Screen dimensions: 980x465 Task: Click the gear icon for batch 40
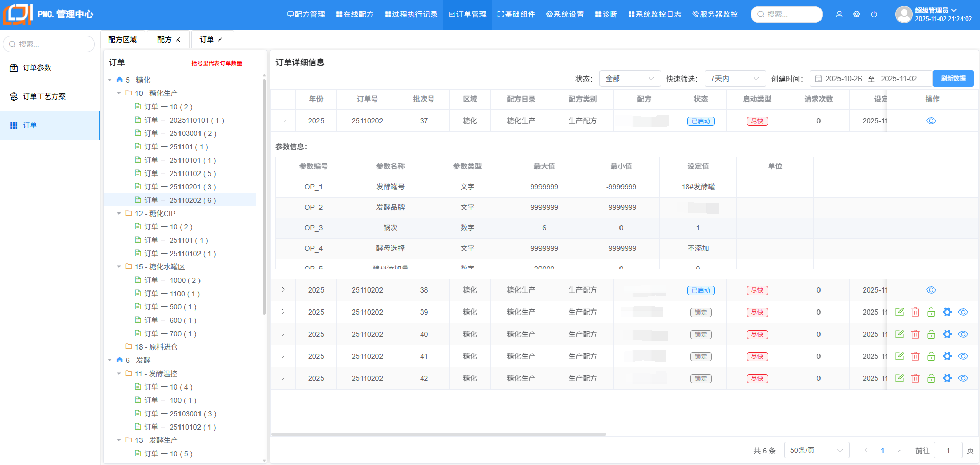(x=947, y=334)
